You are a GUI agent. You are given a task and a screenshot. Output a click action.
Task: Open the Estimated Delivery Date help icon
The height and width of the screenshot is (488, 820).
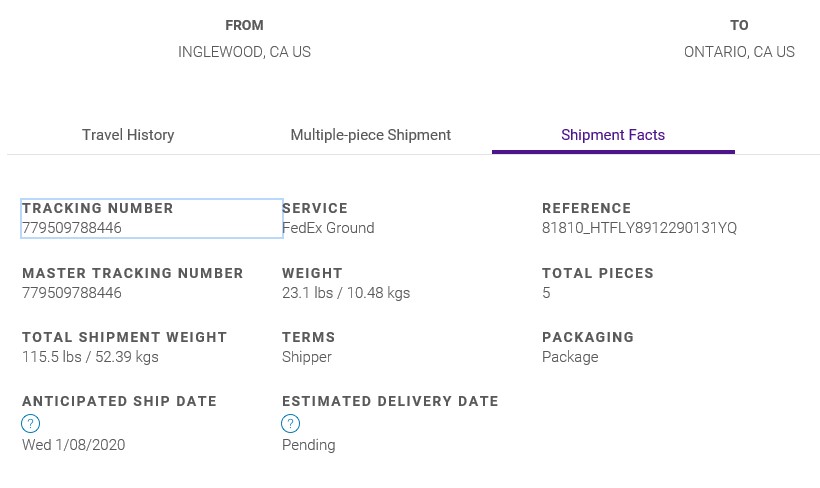tap(291, 424)
